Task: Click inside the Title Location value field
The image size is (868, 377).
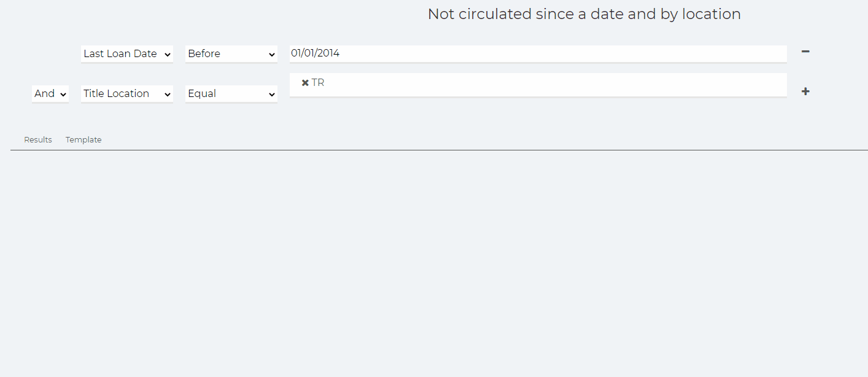Action: click(538, 85)
